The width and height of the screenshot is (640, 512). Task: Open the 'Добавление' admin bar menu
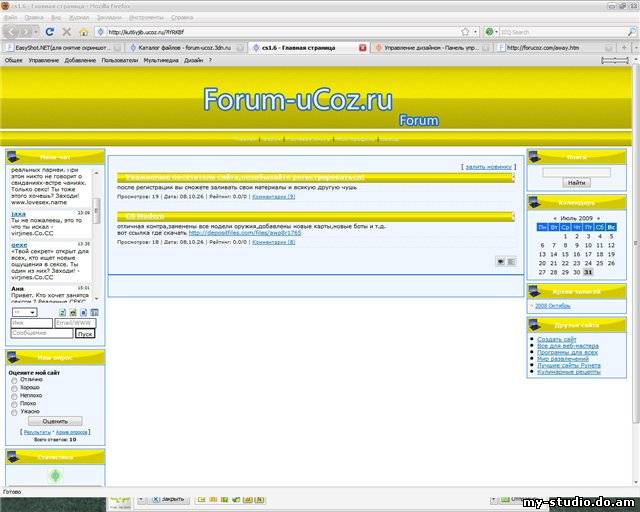(x=80, y=60)
